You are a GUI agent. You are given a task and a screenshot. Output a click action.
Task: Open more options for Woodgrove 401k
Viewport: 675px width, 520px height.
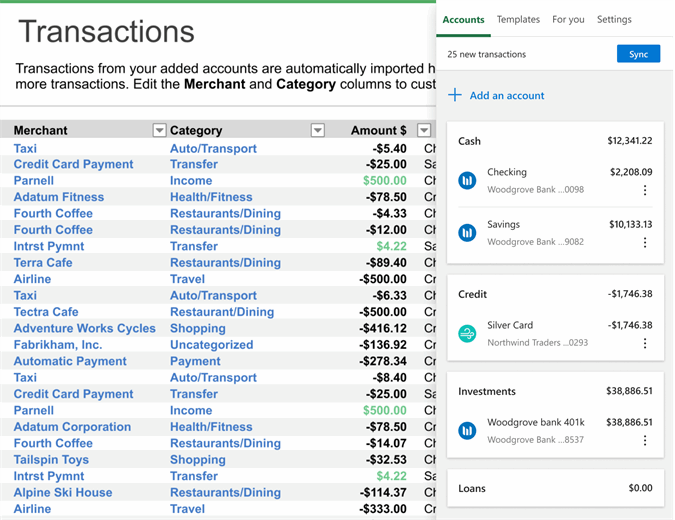tap(644, 440)
